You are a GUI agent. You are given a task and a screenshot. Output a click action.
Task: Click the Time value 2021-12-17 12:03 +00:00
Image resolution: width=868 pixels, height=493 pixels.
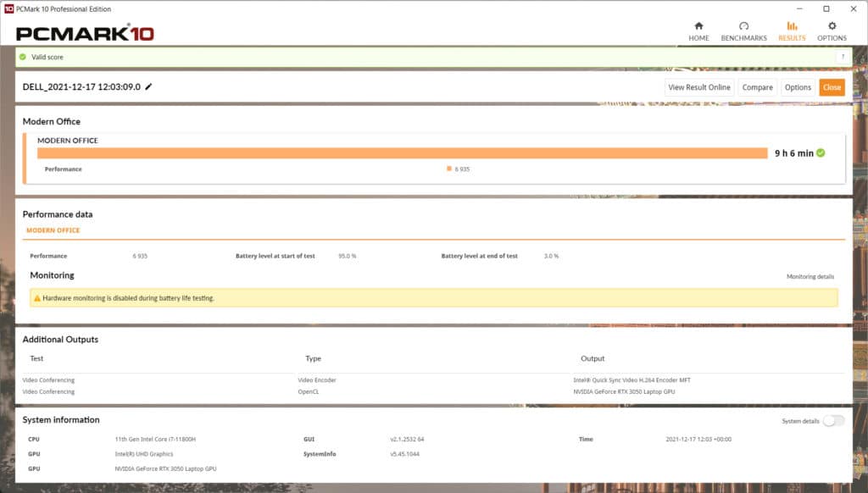698,440
